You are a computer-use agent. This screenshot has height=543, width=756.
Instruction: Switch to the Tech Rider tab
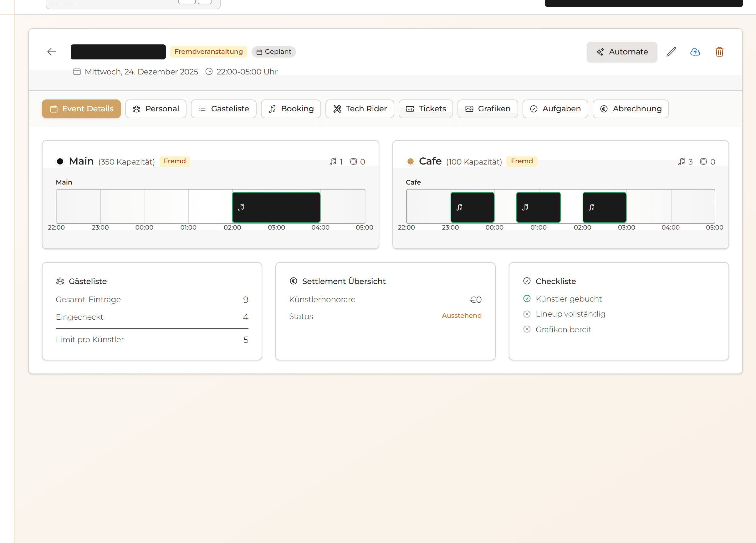360,109
